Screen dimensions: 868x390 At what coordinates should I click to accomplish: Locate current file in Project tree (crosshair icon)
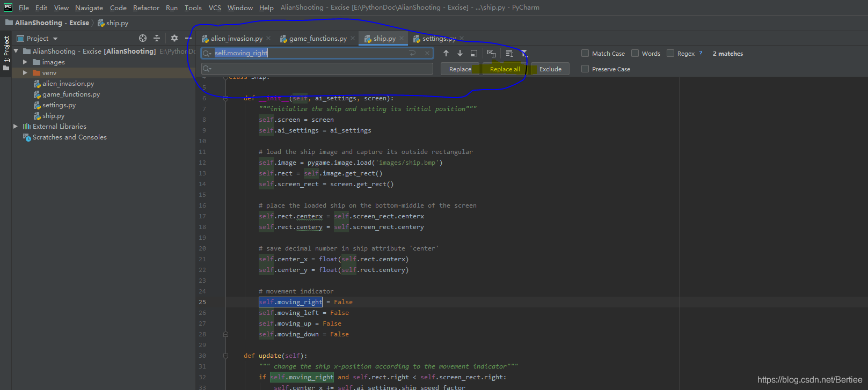pyautogui.click(x=143, y=38)
